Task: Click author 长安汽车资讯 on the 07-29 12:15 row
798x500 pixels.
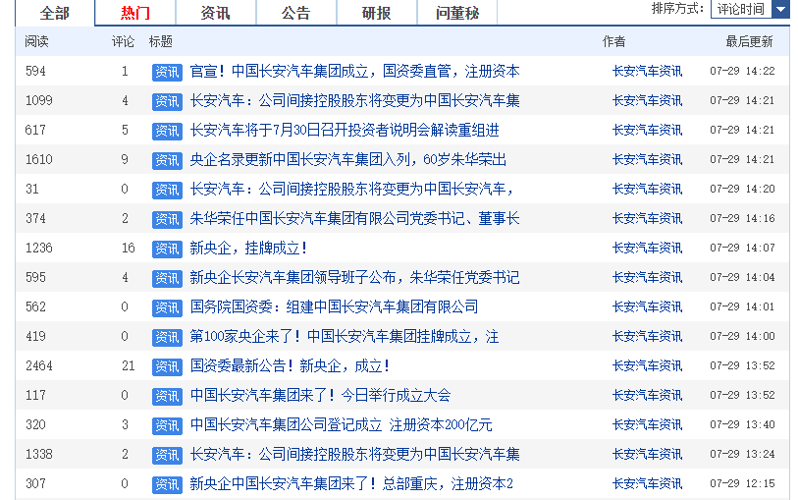Action: pos(647,484)
